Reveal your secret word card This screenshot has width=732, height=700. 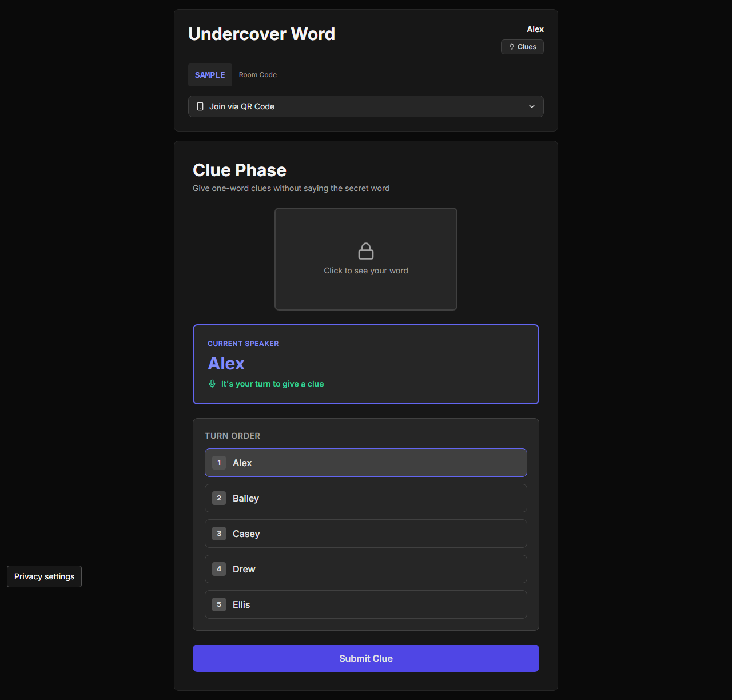pos(366,259)
